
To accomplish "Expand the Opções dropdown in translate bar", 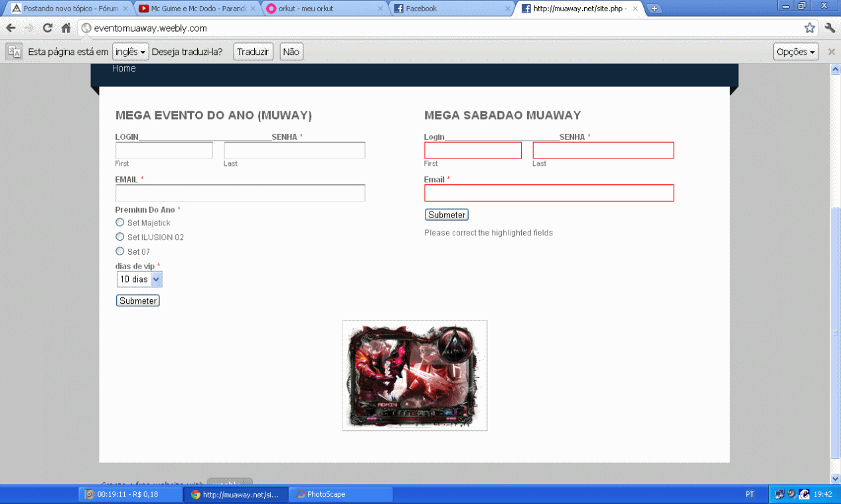I will [x=795, y=52].
